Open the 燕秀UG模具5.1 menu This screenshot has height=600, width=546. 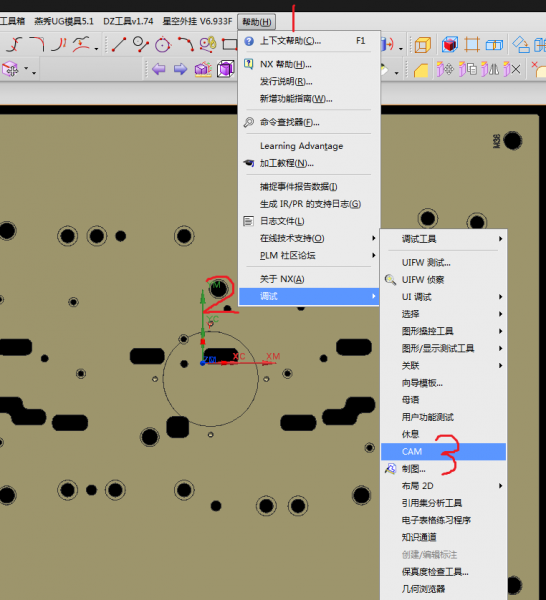tap(64, 21)
